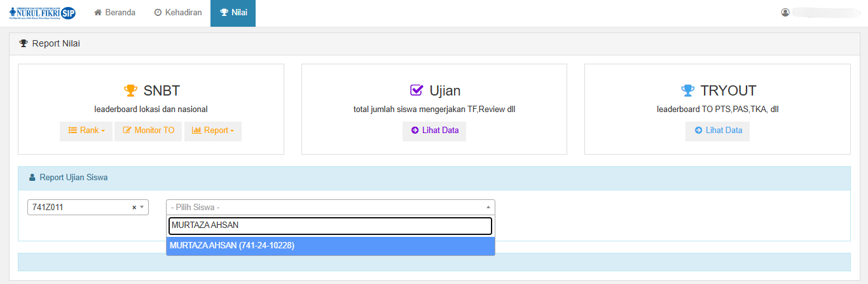Clear the 741Z011 selection with the x
Image resolution: width=868 pixels, height=284 pixels.
tap(134, 208)
